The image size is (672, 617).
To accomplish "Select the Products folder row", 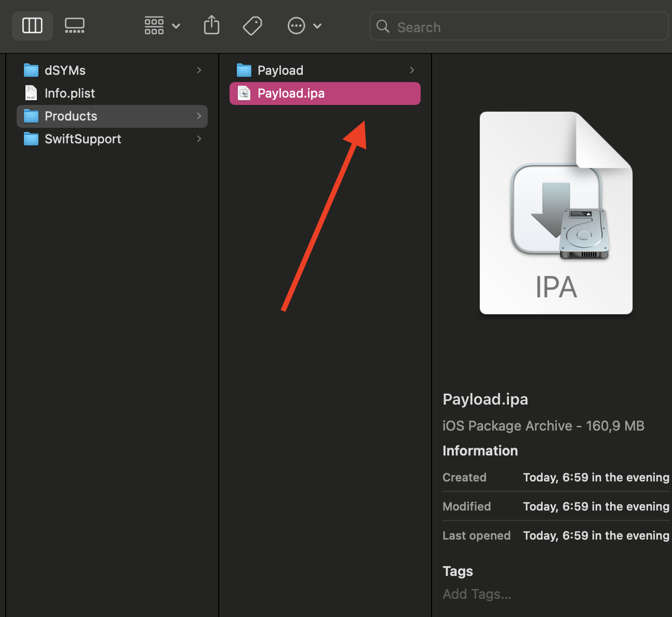I will point(112,116).
